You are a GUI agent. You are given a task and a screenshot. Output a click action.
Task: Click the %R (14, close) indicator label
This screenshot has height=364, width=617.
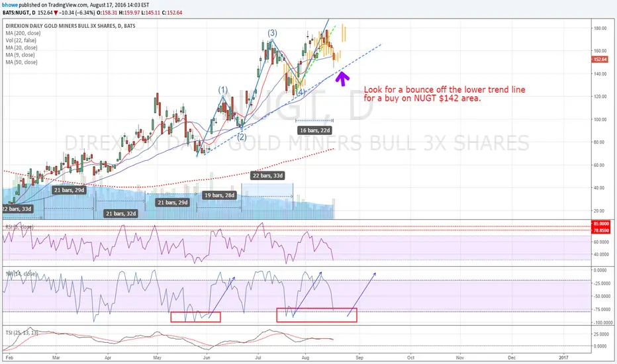coord(21,273)
